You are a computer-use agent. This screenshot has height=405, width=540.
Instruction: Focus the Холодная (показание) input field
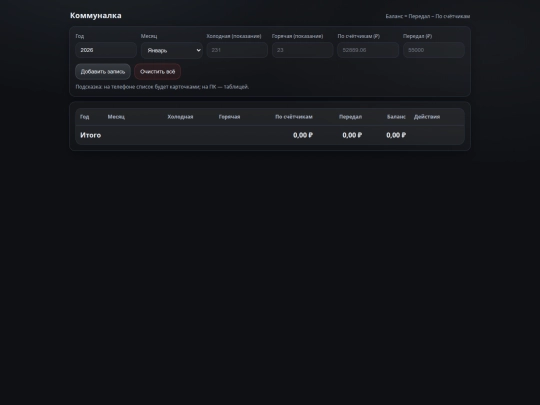point(237,50)
